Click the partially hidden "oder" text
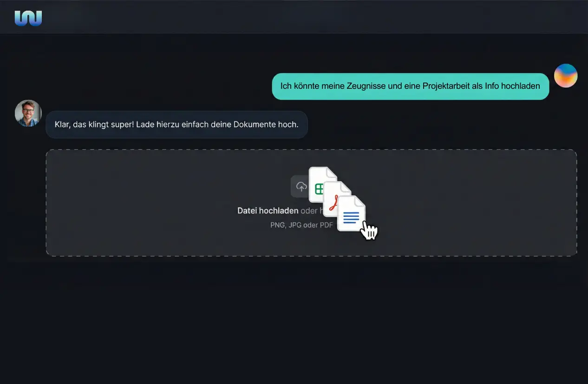The height and width of the screenshot is (384, 588). click(x=309, y=211)
